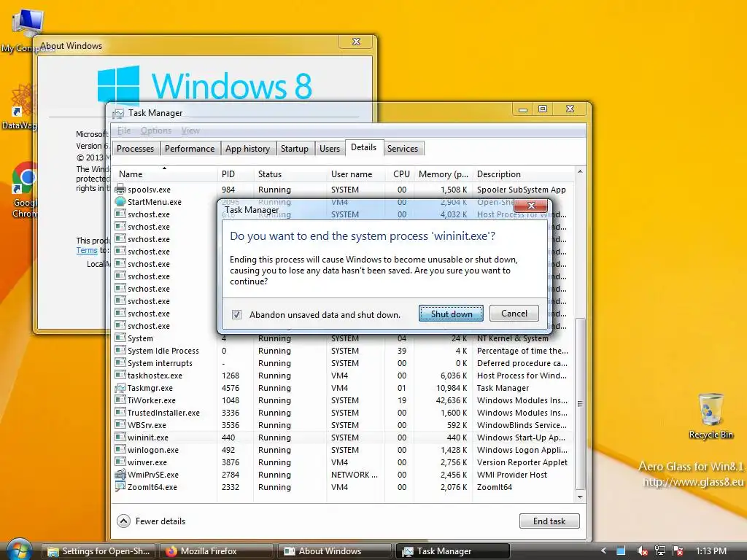
Task: Click the TiWorker.exe process icon
Action: point(120,400)
